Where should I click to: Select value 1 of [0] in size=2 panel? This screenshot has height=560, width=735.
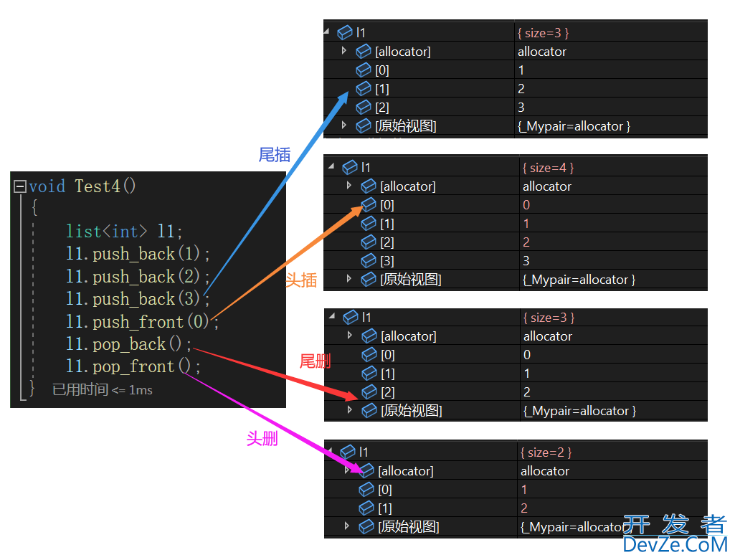[524, 490]
